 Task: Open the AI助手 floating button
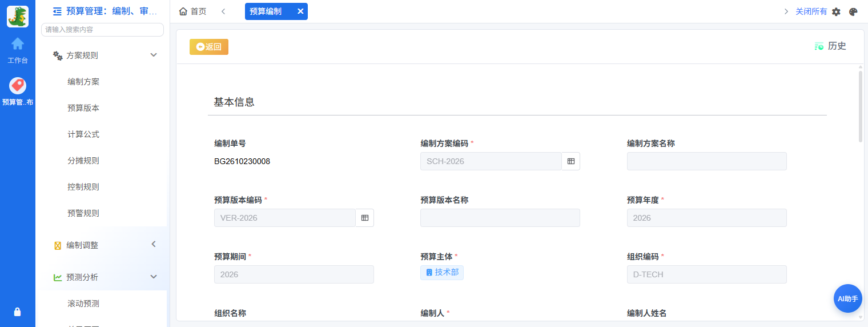click(847, 298)
